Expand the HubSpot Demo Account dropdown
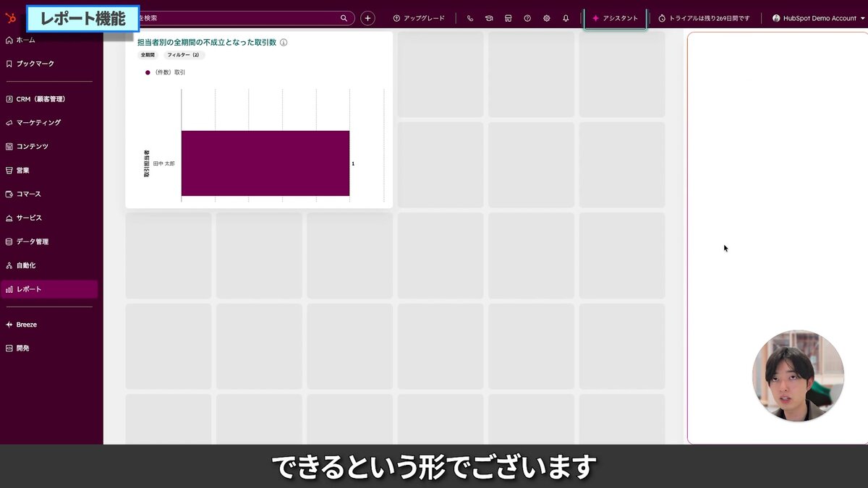 (817, 18)
